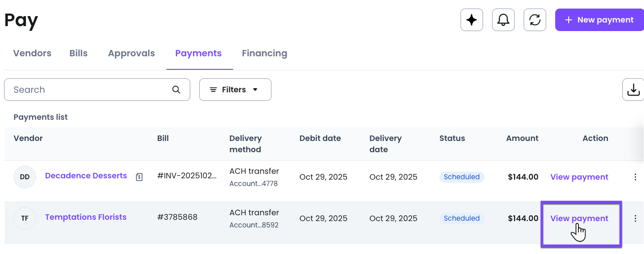Open the Bills tab
The image size is (644, 254).
click(x=78, y=53)
